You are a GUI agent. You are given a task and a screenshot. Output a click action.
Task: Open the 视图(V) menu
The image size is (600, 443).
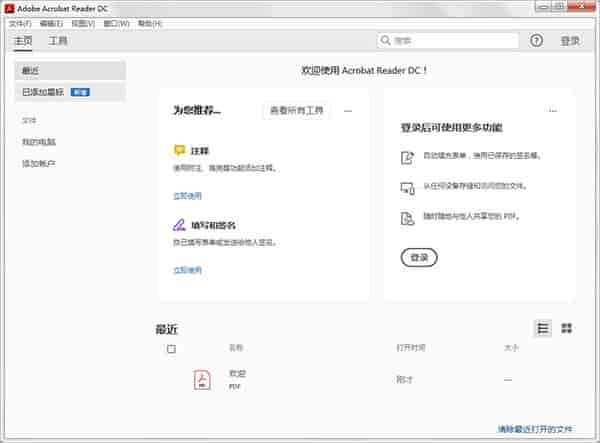pyautogui.click(x=83, y=23)
